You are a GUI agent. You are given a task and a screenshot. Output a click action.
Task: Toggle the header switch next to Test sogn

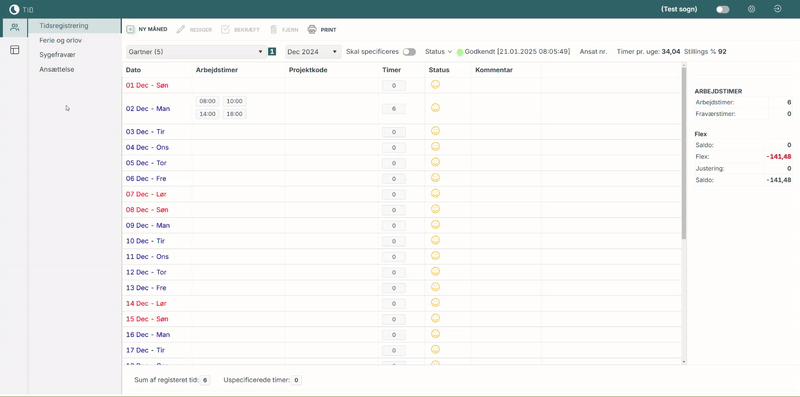click(722, 9)
